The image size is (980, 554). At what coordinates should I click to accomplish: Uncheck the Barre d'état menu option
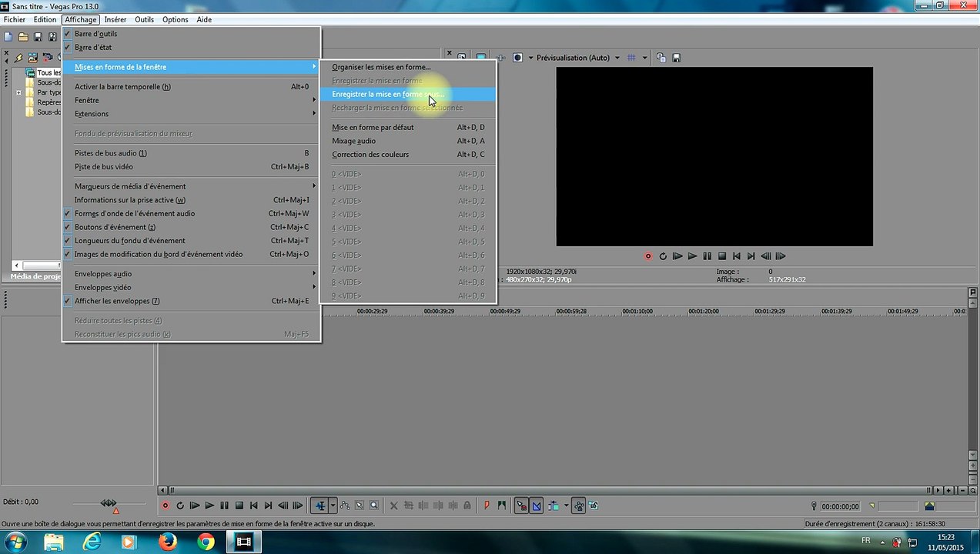coord(191,48)
